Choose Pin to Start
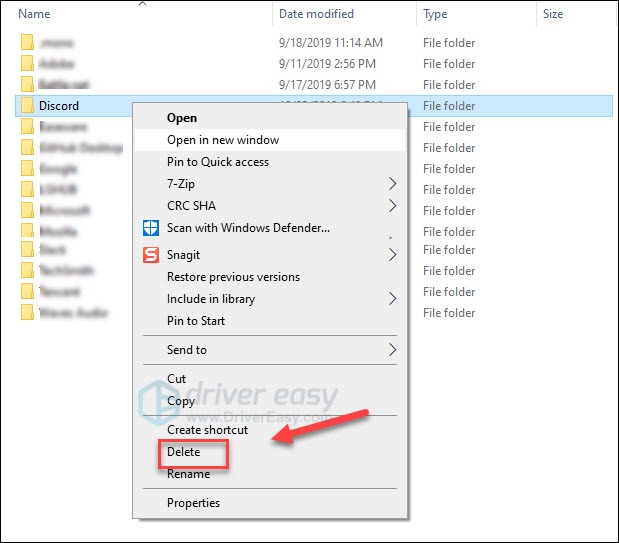 pyautogui.click(x=196, y=321)
